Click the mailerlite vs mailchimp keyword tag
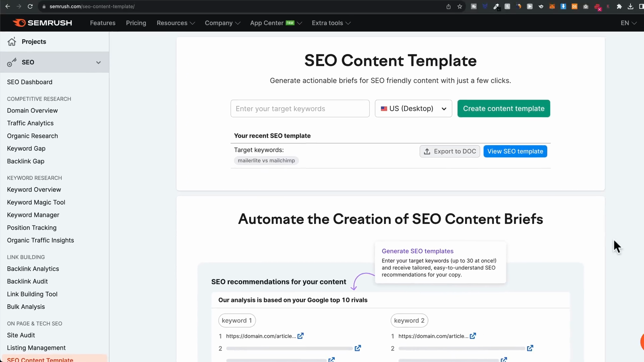Viewport: 644px width, 362px height. (266, 161)
